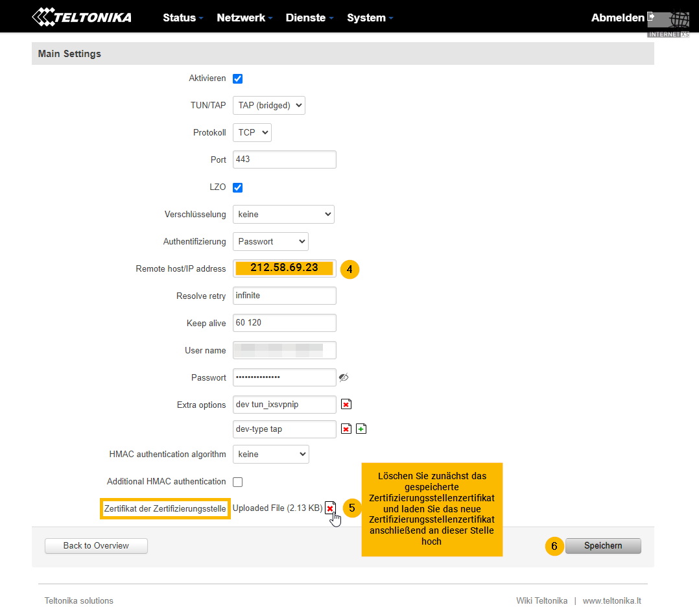Click the logout icon beside Abmelden
Viewport: 699px width, 616px height.
click(x=651, y=17)
